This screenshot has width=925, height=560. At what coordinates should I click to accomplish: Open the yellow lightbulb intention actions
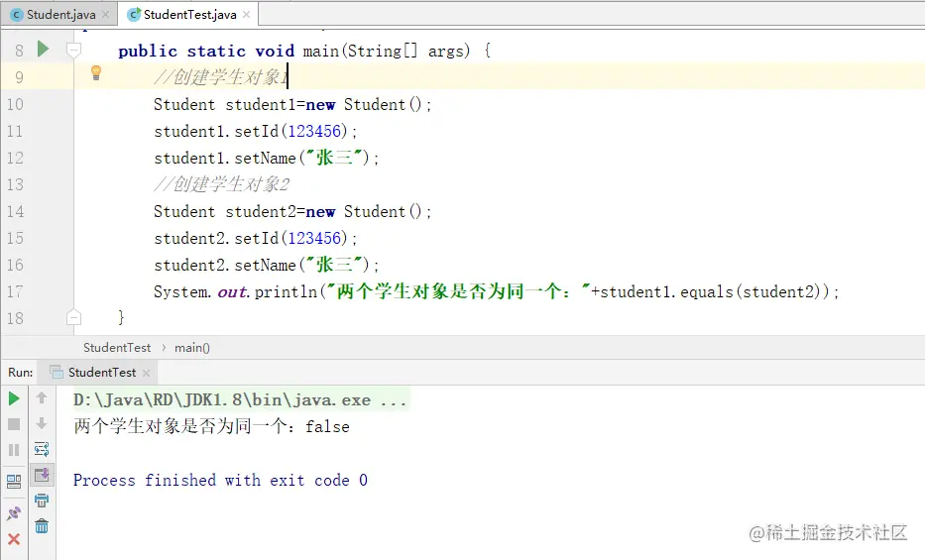pyautogui.click(x=96, y=73)
